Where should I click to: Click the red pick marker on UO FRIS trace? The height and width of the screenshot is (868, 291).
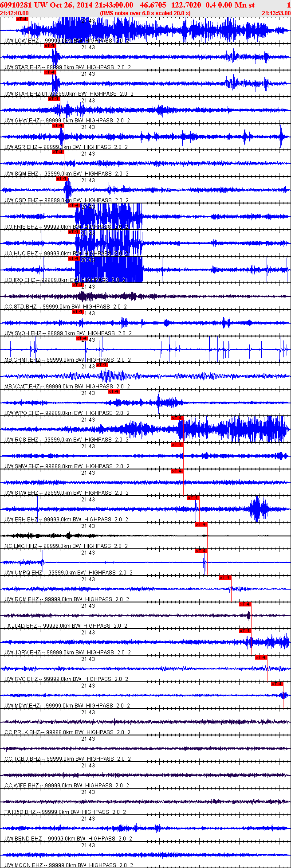pyautogui.click(x=74, y=205)
